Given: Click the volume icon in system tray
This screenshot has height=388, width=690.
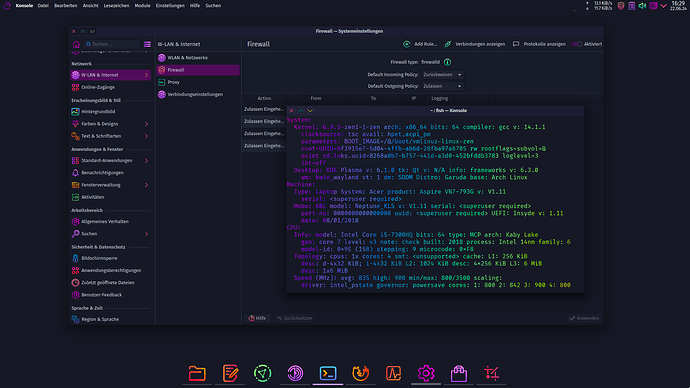Looking at the screenshot, I should 642,6.
